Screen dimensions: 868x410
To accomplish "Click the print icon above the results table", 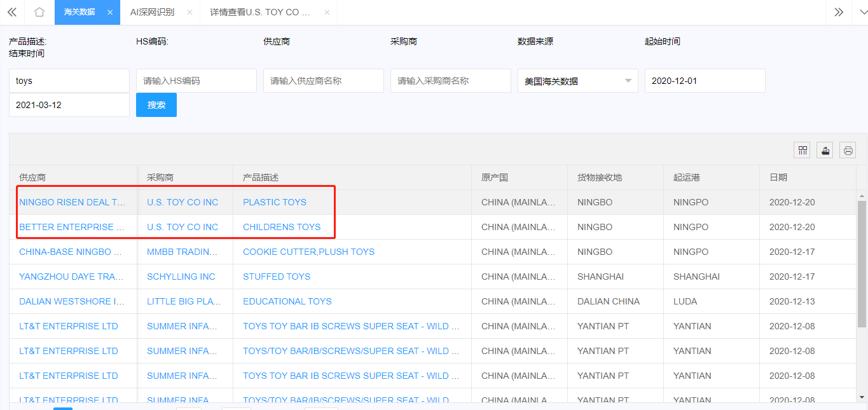I will point(848,150).
